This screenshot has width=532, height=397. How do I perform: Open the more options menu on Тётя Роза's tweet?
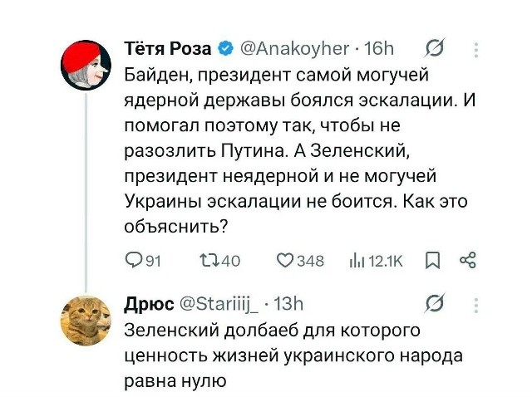pos(476,50)
